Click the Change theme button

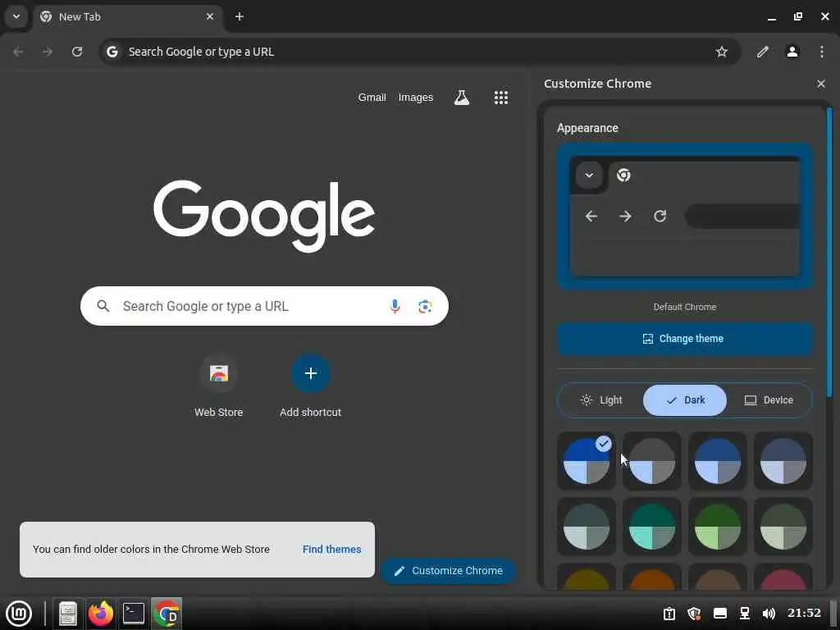click(x=685, y=339)
